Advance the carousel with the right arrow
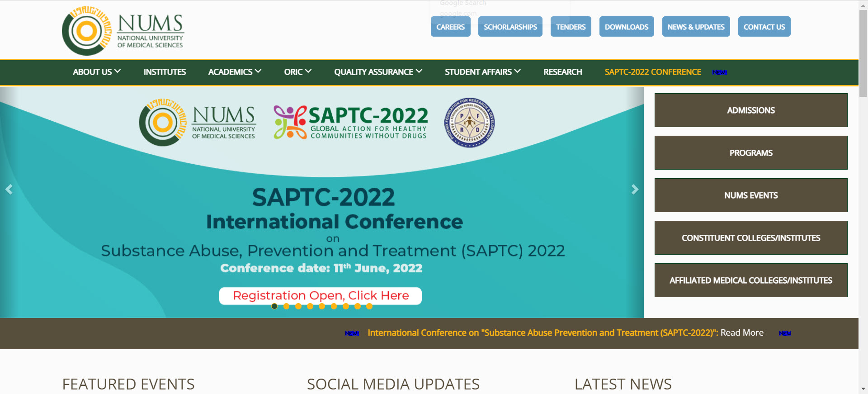Screen dimensions: 868x394 pyautogui.click(x=635, y=189)
